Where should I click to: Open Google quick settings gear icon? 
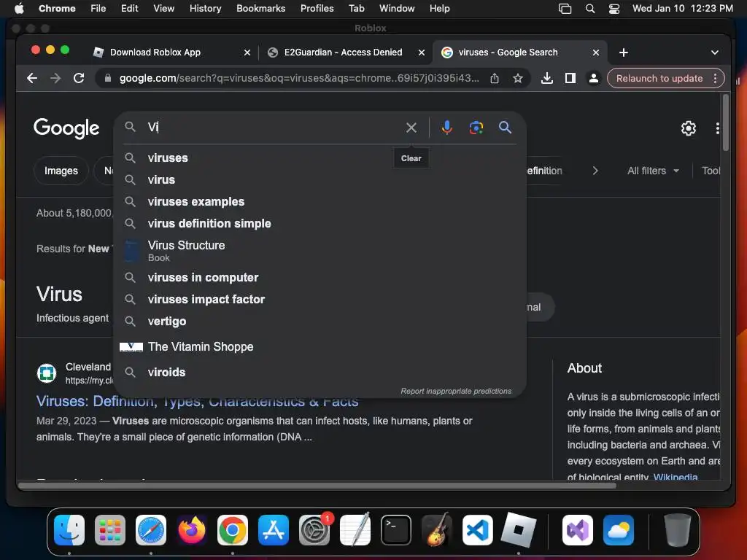688,128
